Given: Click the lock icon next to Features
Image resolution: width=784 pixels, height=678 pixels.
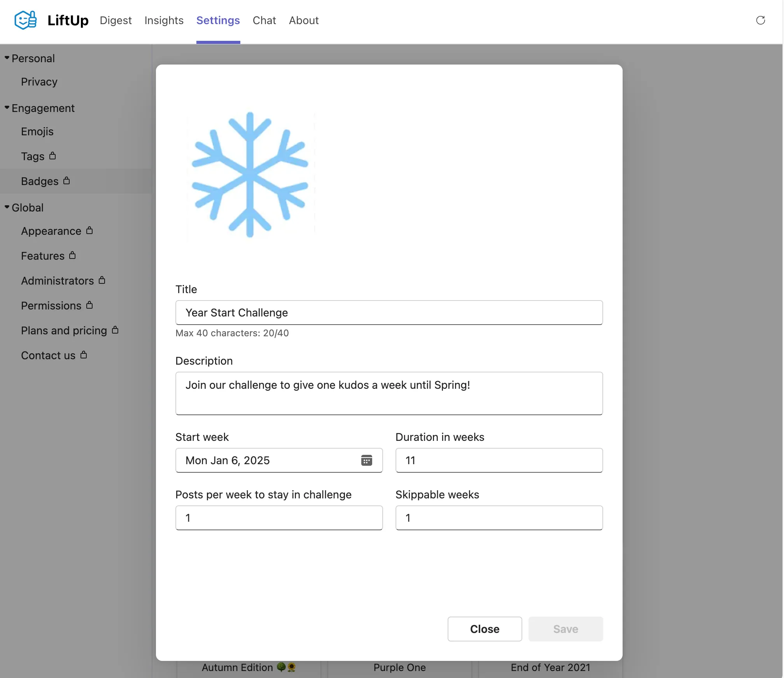Looking at the screenshot, I should pos(74,255).
